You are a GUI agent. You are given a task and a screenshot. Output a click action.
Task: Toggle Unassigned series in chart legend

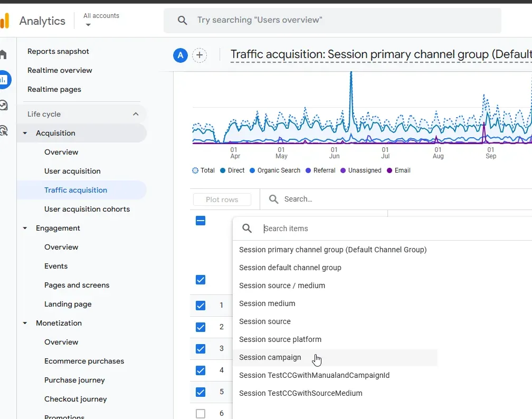tap(361, 170)
